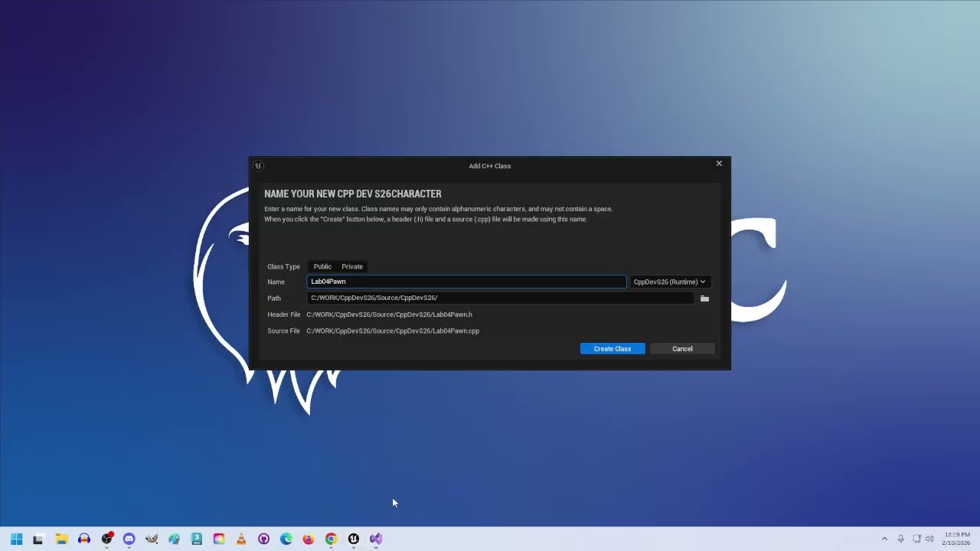Set Class Type to Private
Image resolution: width=980 pixels, height=551 pixels.
[x=352, y=266]
